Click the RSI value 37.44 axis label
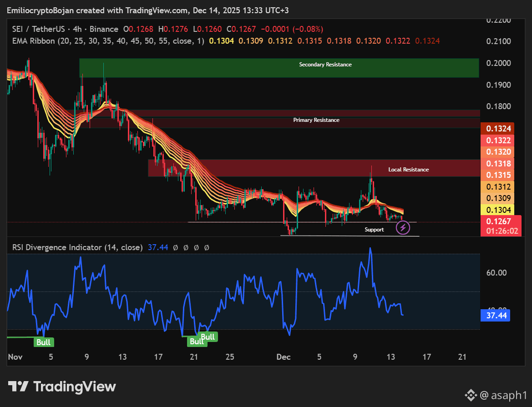 coord(495,316)
